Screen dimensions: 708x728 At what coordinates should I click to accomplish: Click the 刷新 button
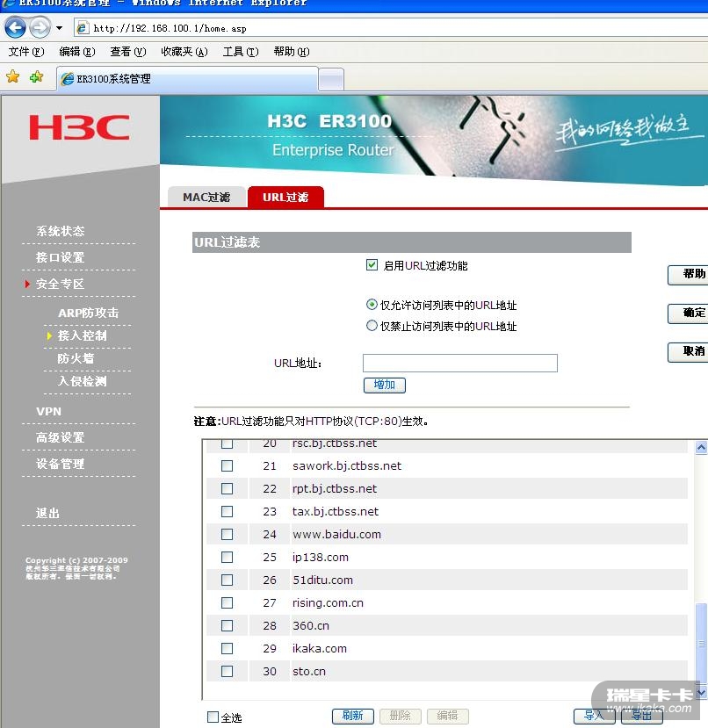point(353,716)
